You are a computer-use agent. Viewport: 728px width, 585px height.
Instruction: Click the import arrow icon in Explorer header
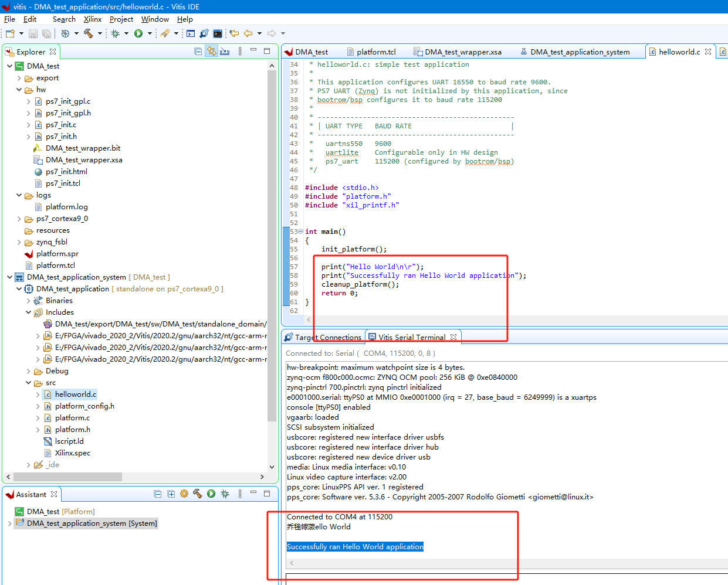[225, 52]
